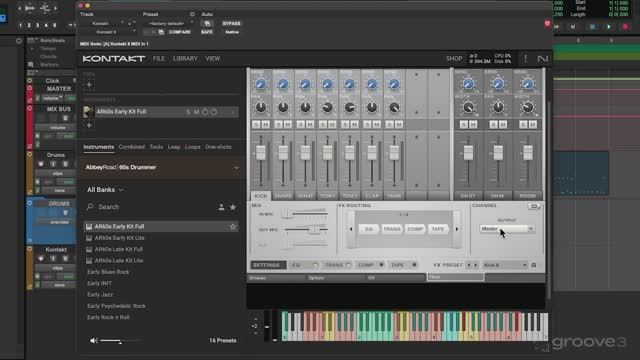Solo the OH ST mixer channel
640x360 pixels.
tap(464, 124)
